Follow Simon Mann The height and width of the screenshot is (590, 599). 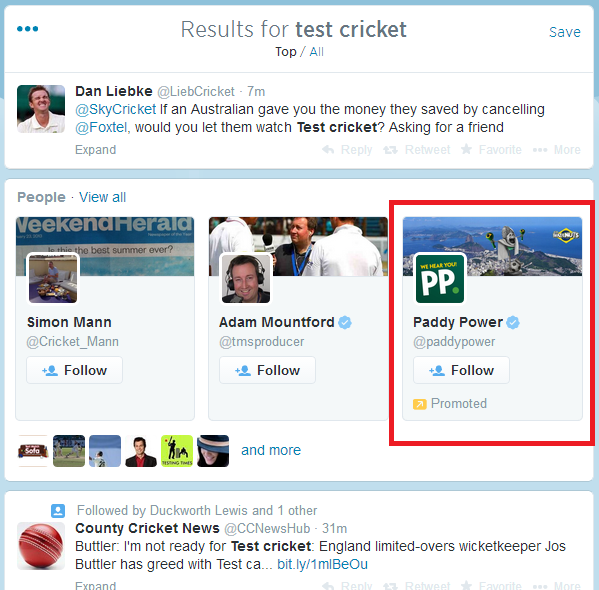coord(74,370)
